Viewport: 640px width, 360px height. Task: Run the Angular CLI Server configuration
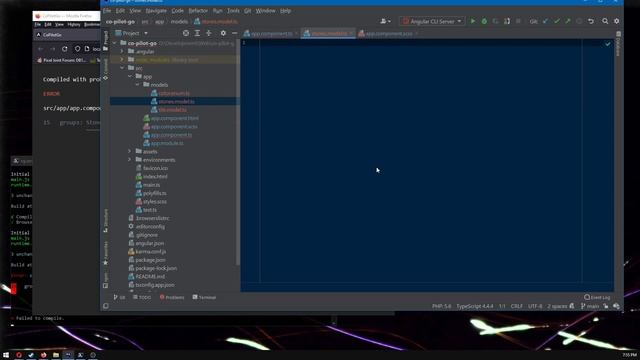(x=473, y=21)
